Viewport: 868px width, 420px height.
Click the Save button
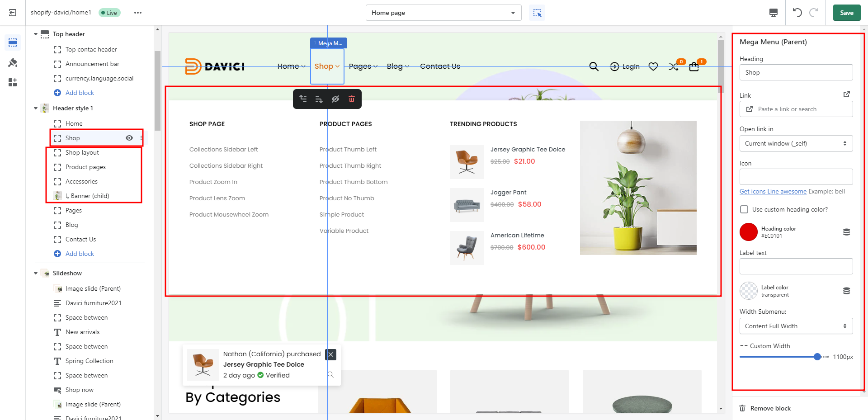coord(846,13)
